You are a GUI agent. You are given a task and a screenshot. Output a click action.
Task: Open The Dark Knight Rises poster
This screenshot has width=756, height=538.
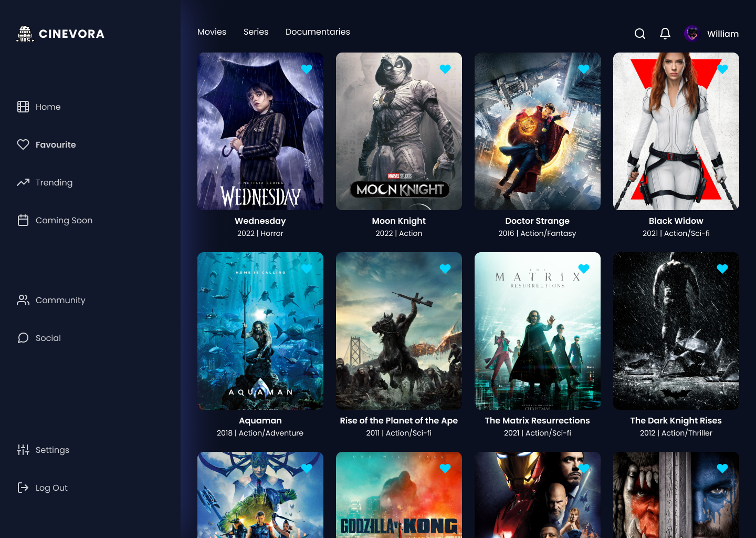pos(676,331)
